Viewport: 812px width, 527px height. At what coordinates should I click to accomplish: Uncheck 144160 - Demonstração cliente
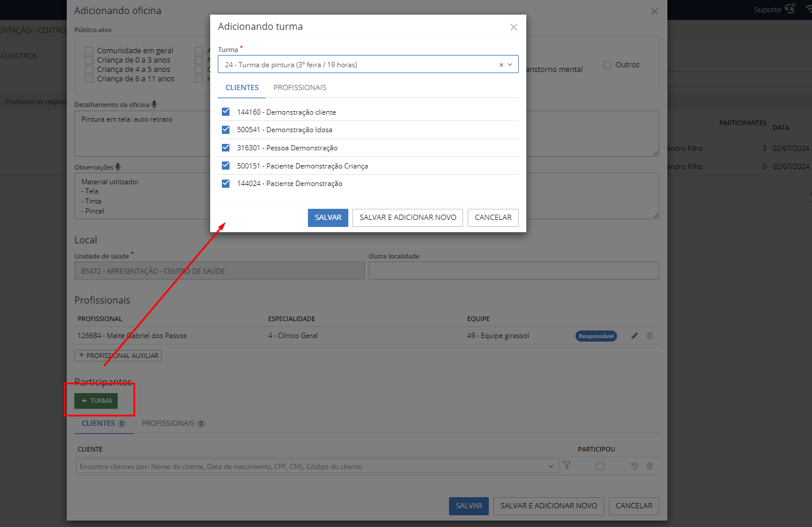225,112
